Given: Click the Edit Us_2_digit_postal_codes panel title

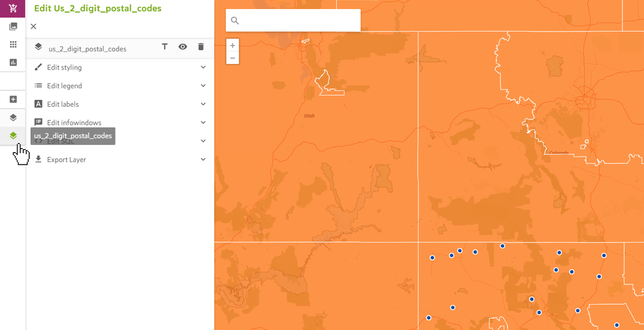Looking at the screenshot, I should 98,9.
